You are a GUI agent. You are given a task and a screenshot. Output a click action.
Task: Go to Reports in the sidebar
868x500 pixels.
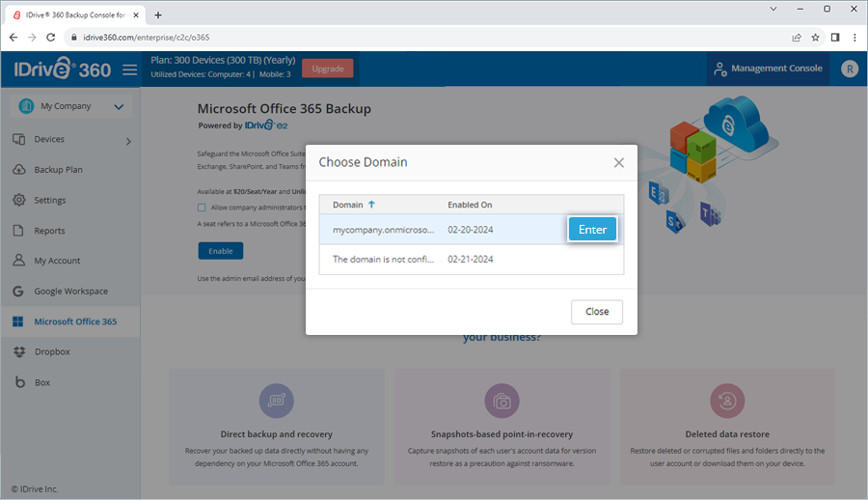49,231
